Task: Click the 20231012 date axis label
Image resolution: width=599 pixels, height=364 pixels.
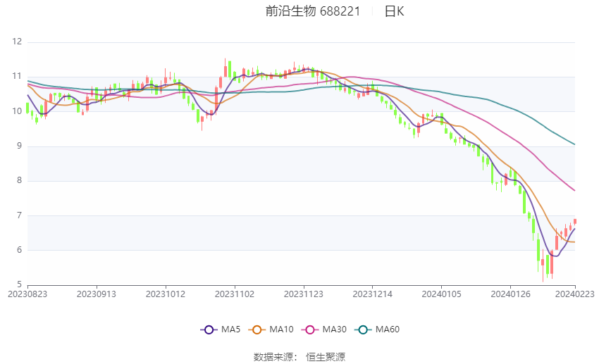Action: pos(166,294)
